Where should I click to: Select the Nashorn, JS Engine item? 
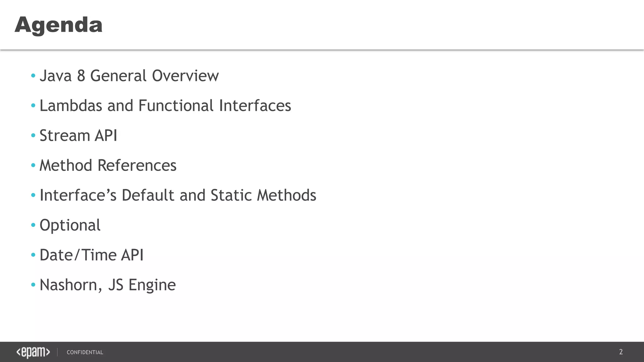(x=108, y=285)
